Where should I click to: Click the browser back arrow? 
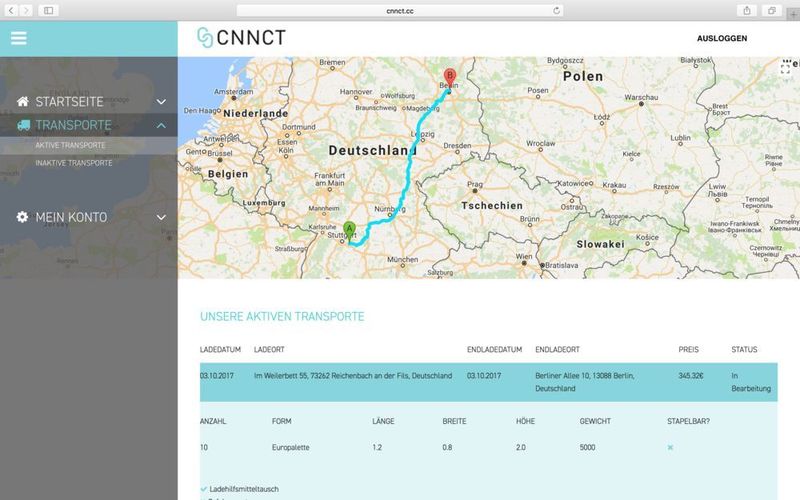click(11, 10)
